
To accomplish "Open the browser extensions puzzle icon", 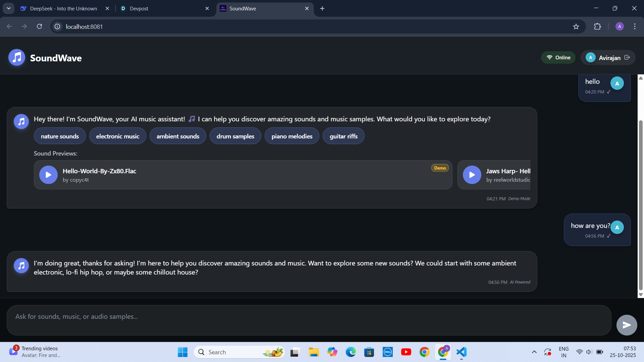I will click(597, 26).
